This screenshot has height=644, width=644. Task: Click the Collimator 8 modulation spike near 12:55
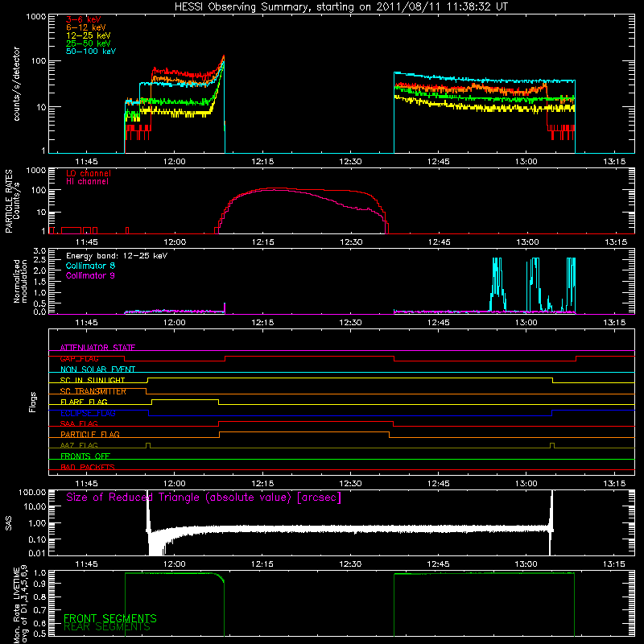(x=497, y=283)
